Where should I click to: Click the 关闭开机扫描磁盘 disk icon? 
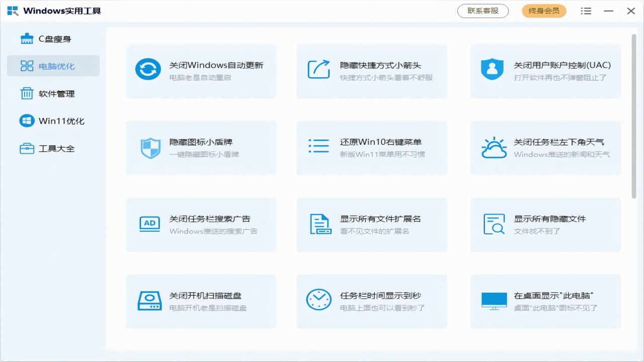149,301
